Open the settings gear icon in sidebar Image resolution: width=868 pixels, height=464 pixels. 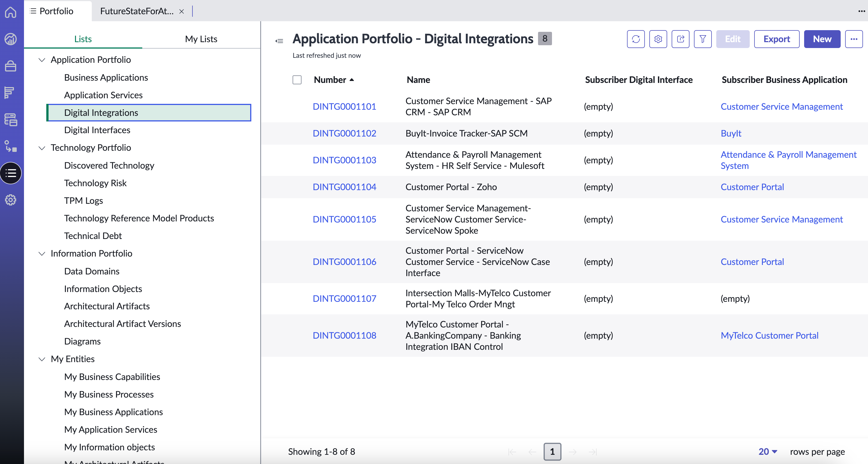(x=11, y=200)
